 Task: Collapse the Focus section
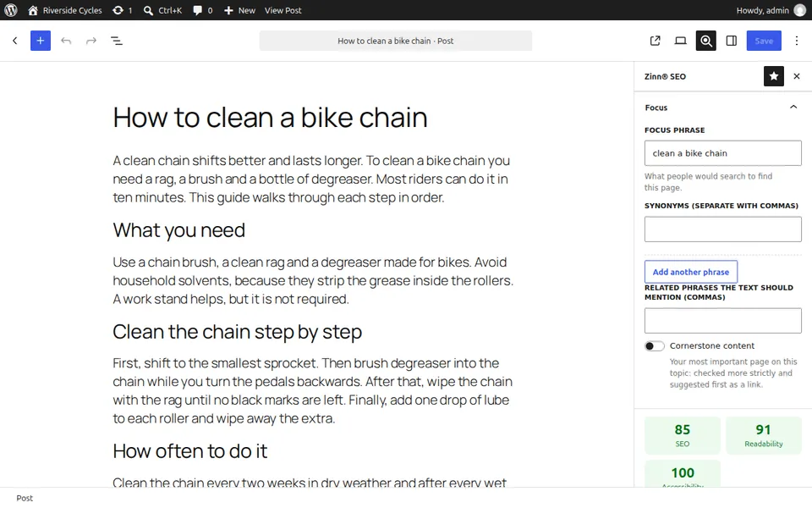pyautogui.click(x=721, y=108)
